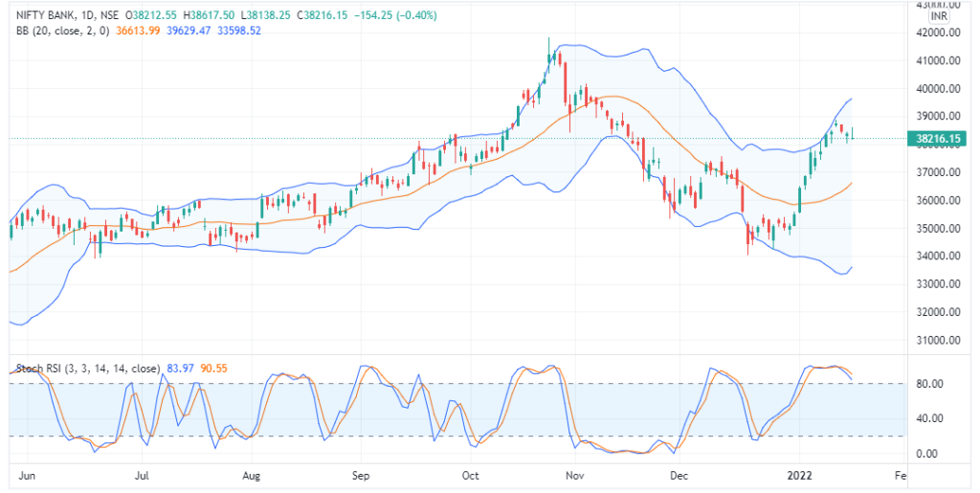
Task: Select the Nov date marker
Action: tap(574, 476)
